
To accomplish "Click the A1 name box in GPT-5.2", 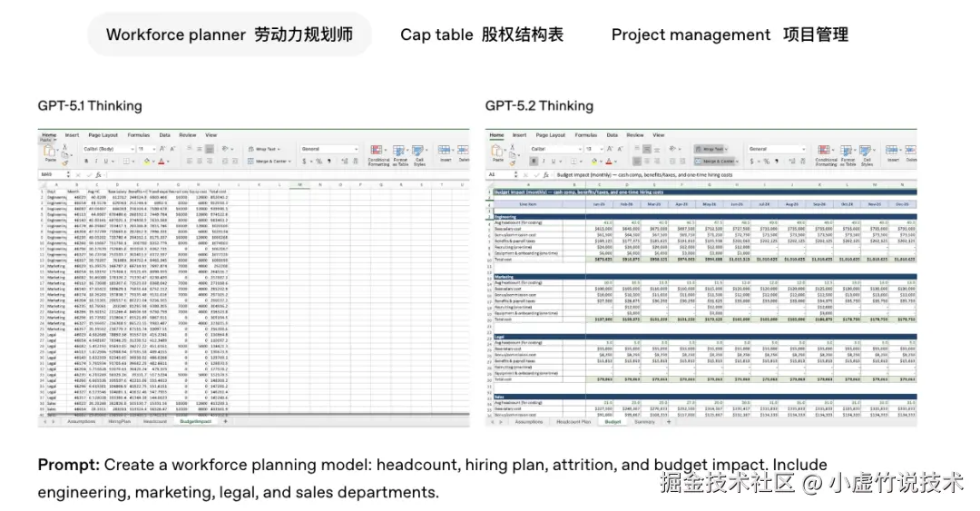I will (x=500, y=175).
